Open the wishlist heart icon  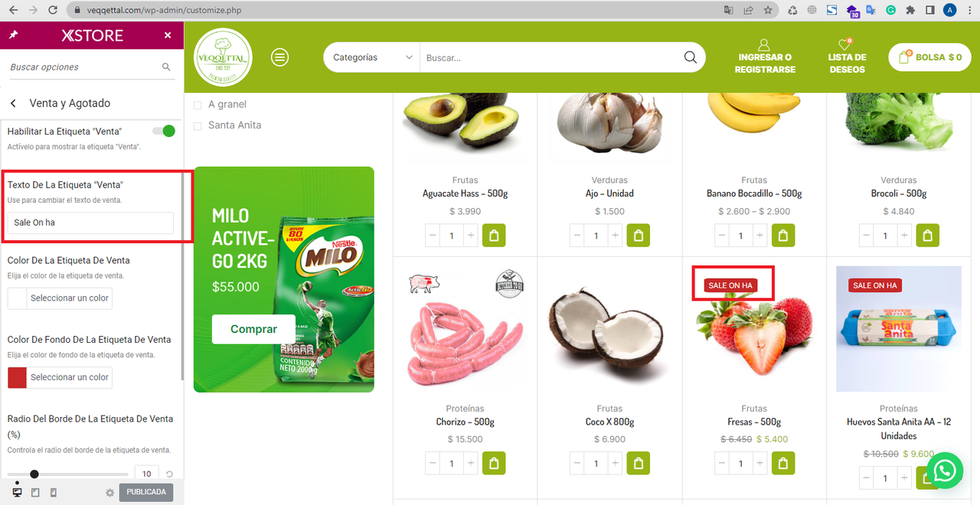(846, 45)
